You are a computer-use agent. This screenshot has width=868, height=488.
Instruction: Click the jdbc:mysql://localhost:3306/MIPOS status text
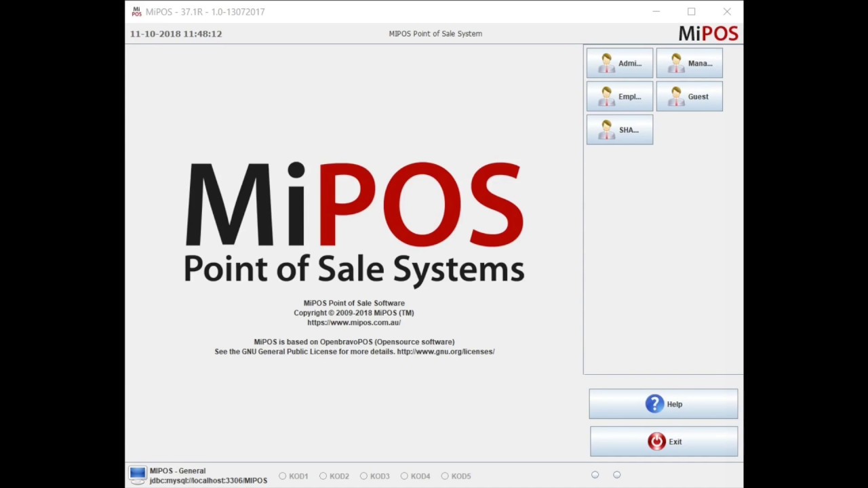coord(208,481)
